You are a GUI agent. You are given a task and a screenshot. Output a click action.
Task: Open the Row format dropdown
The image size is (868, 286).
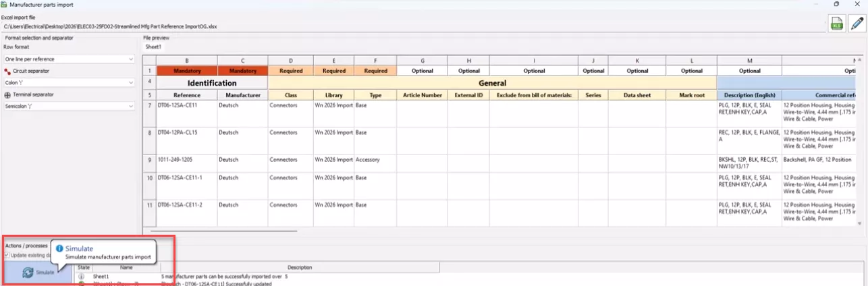tap(69, 59)
